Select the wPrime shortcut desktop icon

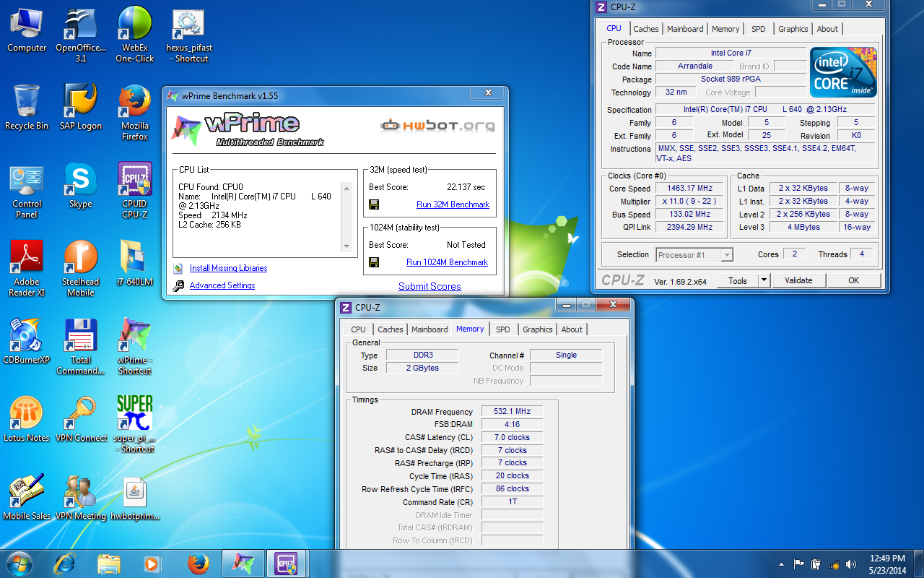(x=135, y=347)
